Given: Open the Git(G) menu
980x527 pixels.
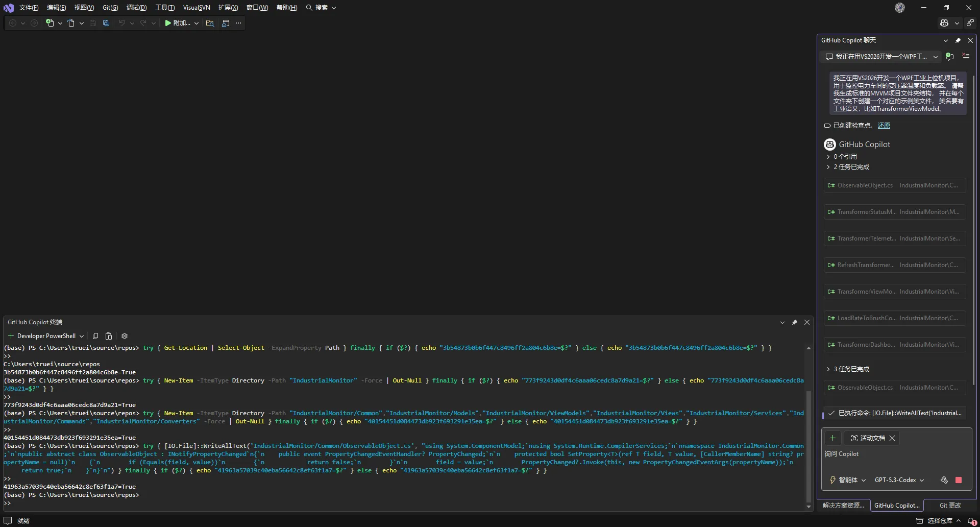Looking at the screenshot, I should coord(110,8).
